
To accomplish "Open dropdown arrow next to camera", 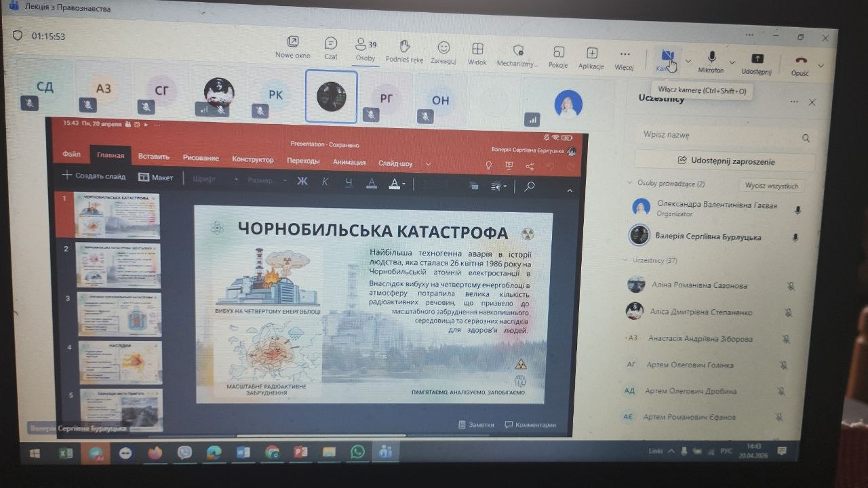I will click(688, 61).
